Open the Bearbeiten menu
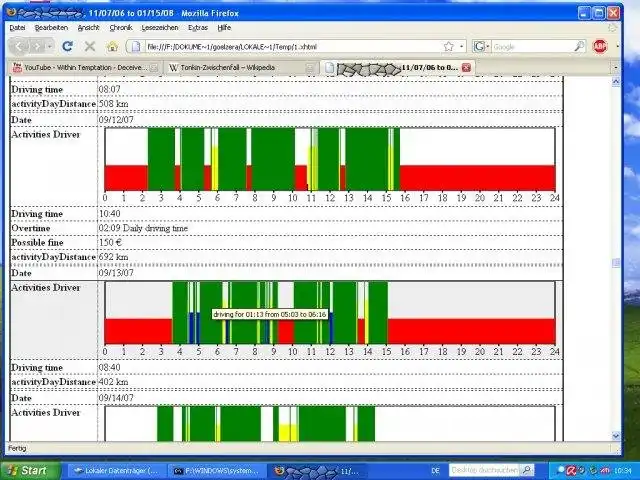 tap(51, 28)
